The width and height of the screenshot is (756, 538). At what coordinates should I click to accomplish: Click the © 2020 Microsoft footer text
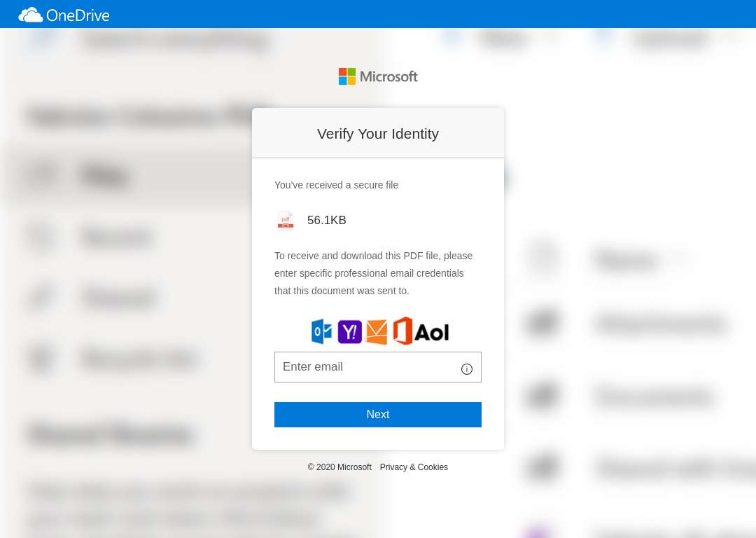click(339, 467)
